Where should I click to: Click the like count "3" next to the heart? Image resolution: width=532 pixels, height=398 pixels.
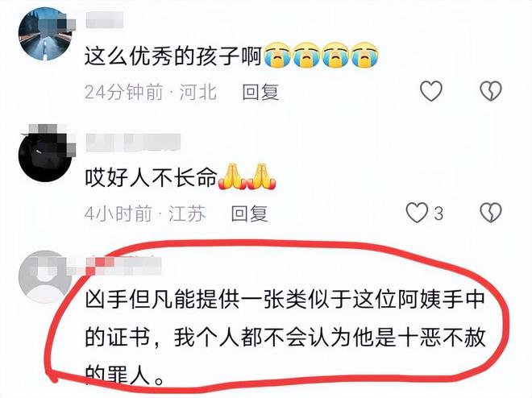(x=438, y=214)
